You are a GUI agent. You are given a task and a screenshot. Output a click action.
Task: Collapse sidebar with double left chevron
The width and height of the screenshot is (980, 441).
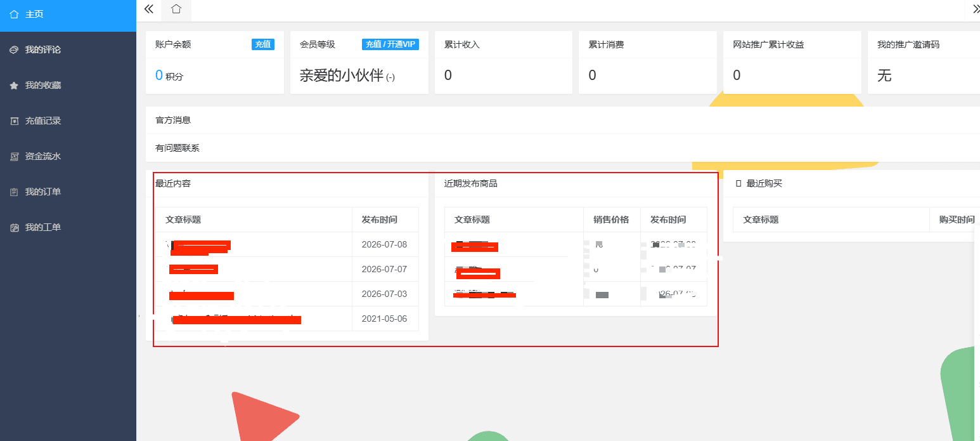point(148,9)
